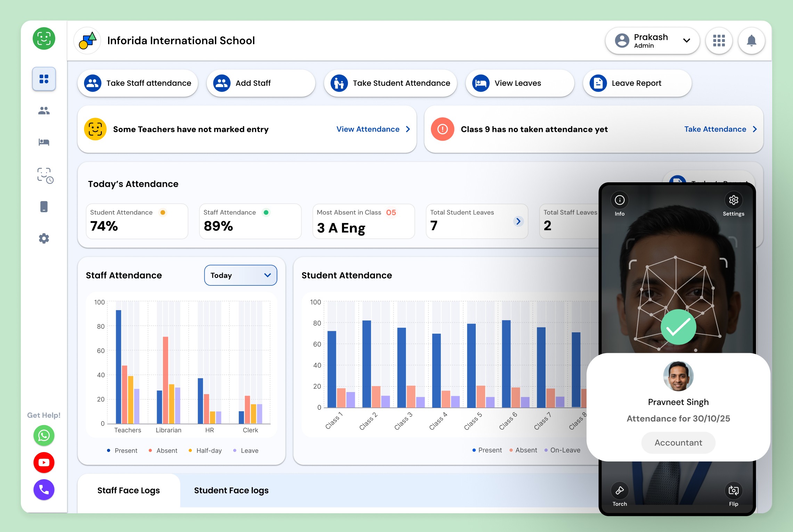The height and width of the screenshot is (532, 793).
Task: Open the Today period dropdown
Action: pyautogui.click(x=240, y=275)
